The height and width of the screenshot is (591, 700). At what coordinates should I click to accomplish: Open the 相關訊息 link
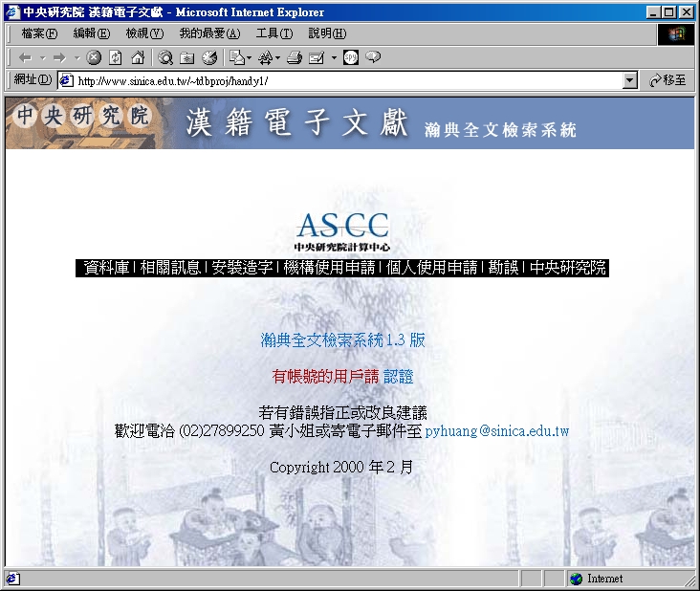click(170, 268)
